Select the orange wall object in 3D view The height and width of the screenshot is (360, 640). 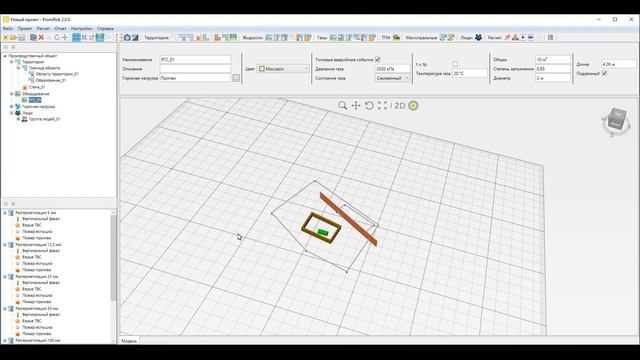click(349, 220)
